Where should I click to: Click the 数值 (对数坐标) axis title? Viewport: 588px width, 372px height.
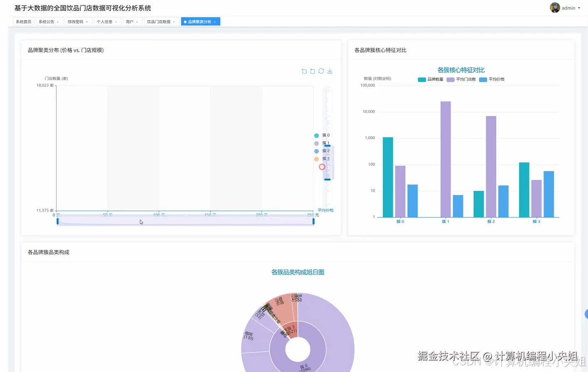[377, 79]
